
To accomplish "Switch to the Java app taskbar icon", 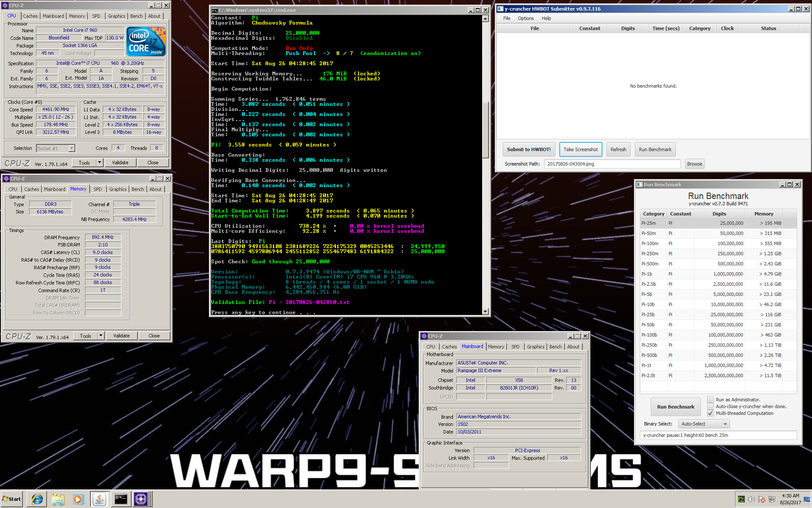I will tap(99, 499).
